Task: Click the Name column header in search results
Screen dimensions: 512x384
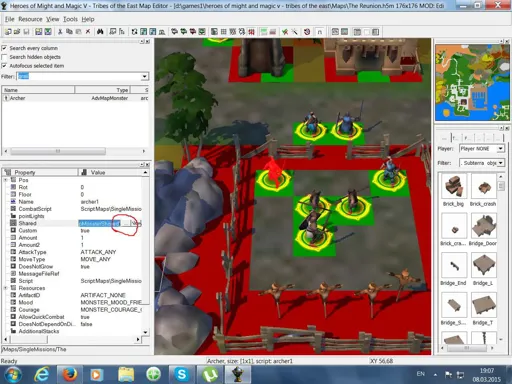Action: click(x=38, y=90)
